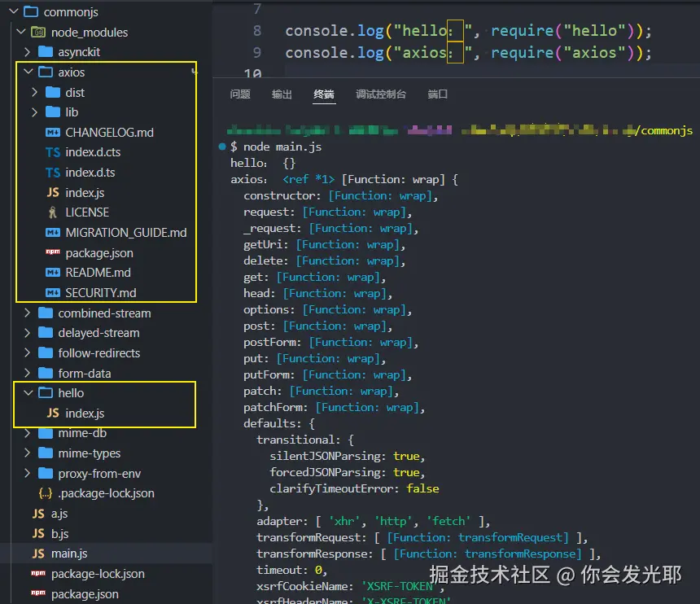Click line number 8 in the editor gutter
This screenshot has width=700, height=604.
coord(257,30)
